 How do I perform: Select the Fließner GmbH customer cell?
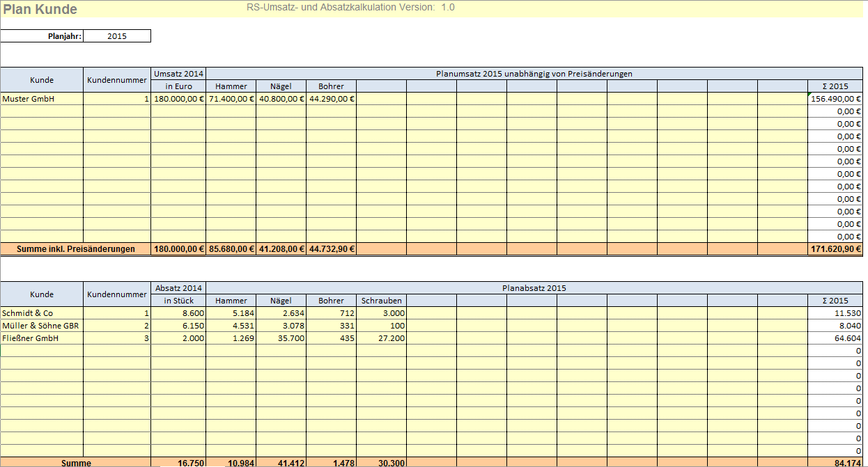(42, 338)
